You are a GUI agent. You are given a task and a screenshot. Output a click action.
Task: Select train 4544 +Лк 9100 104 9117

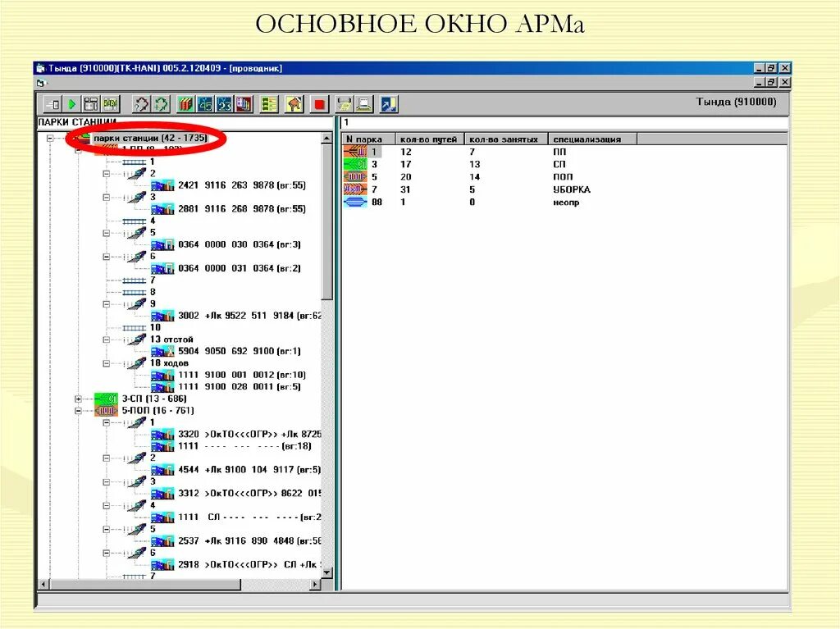pos(249,470)
